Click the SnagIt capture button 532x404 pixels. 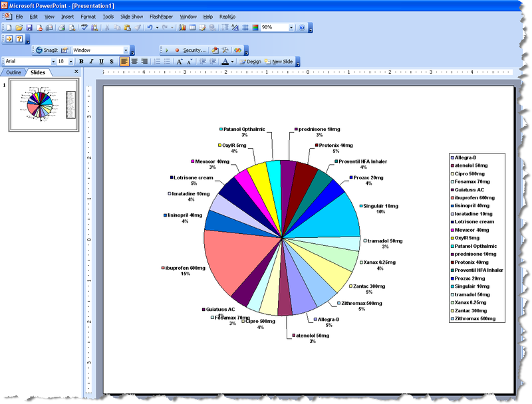(47, 50)
